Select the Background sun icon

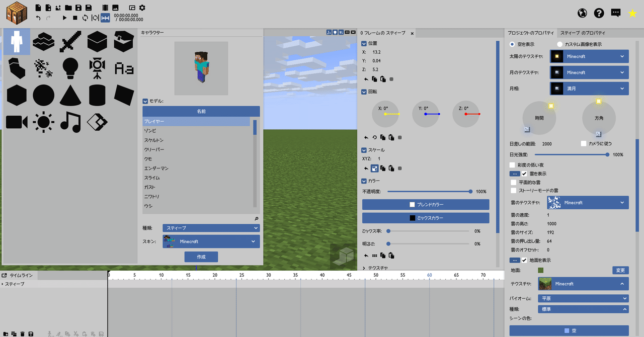point(44,122)
